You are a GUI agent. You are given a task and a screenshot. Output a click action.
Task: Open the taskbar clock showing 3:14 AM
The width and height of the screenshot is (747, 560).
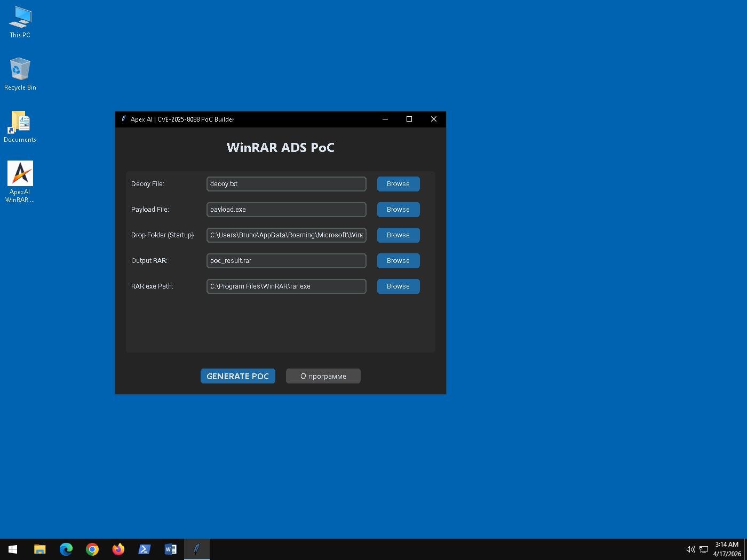tap(727, 549)
